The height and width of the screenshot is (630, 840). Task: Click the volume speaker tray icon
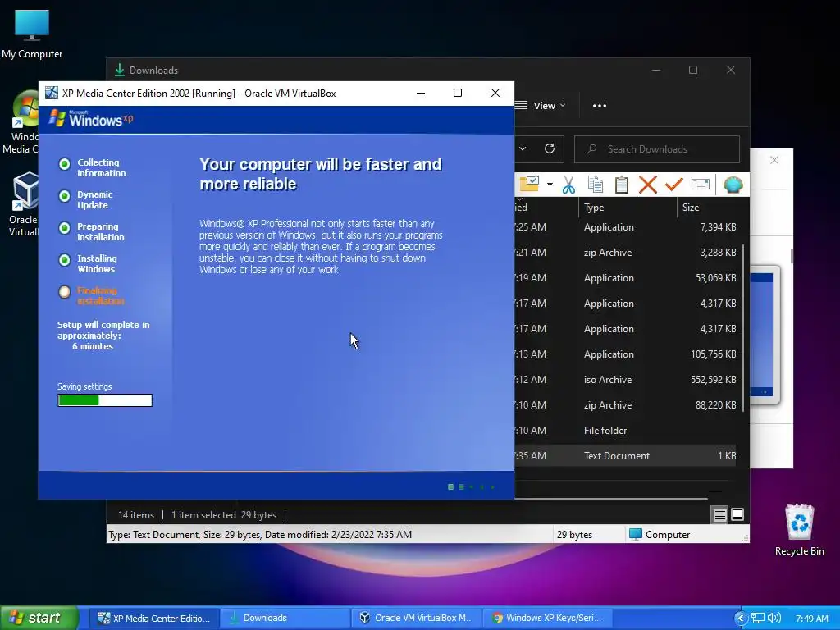coord(774,619)
